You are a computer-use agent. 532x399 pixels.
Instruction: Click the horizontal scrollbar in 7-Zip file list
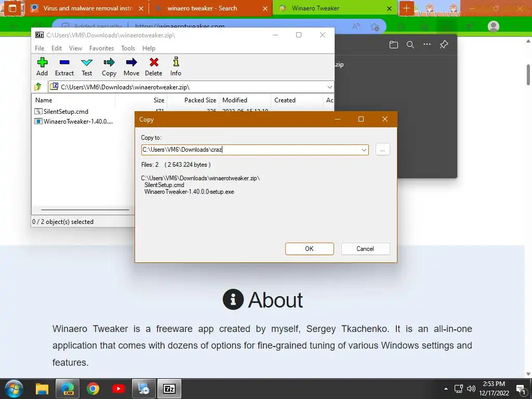[x=85, y=210]
